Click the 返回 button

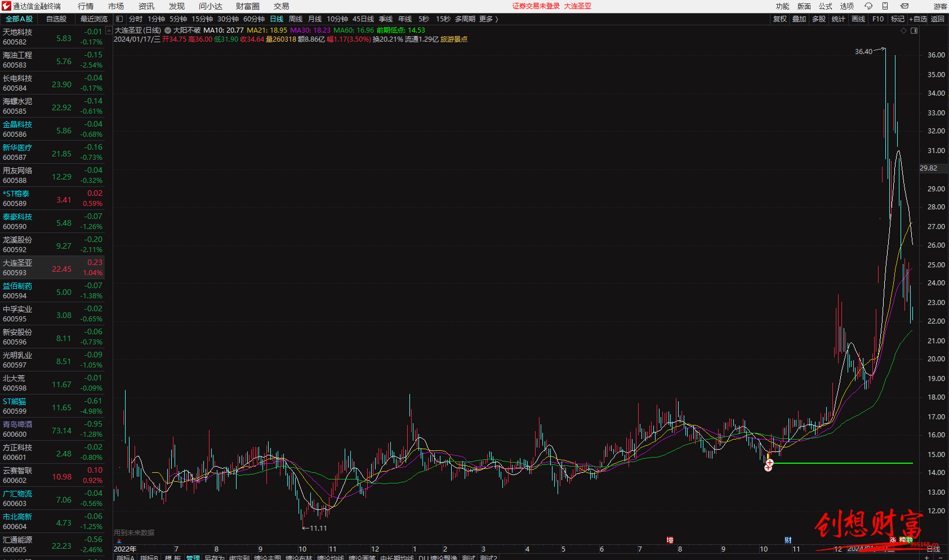coord(938,19)
